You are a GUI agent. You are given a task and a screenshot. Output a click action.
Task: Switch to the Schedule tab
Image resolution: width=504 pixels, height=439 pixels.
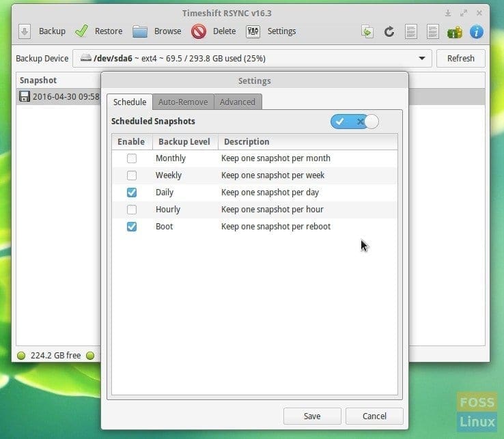[130, 102]
